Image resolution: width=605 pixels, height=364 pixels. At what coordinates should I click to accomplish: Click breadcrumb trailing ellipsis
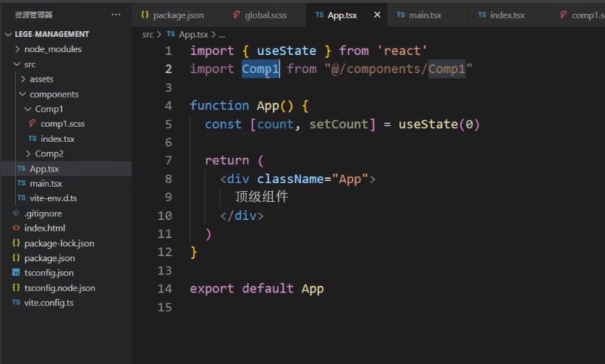222,35
